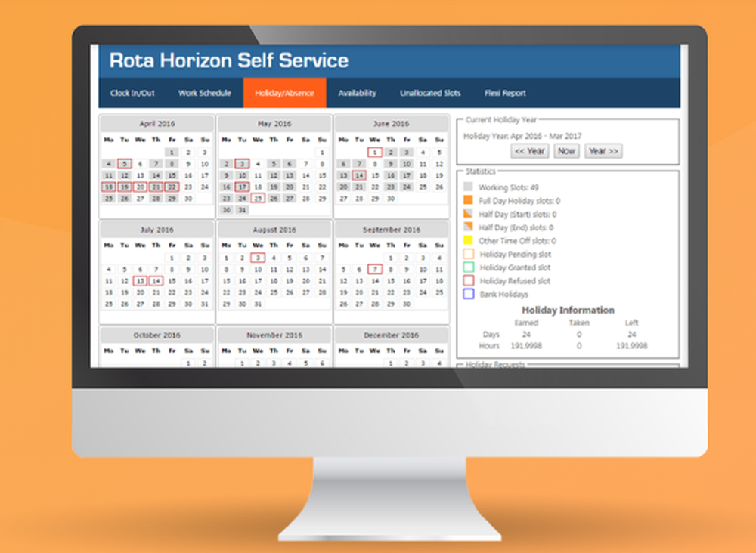
Task: Select May 31 in May 2016 calendar
Action: (242, 210)
